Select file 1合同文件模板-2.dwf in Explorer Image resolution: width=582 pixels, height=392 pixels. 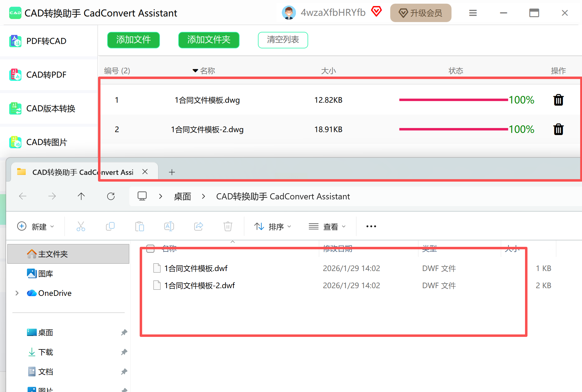(200, 286)
